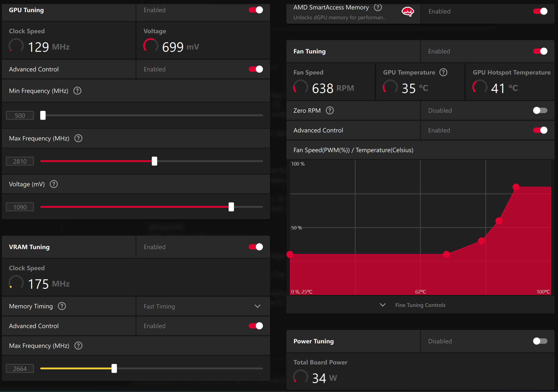Image resolution: width=558 pixels, height=392 pixels.
Task: Disable the GPU Tuning toggle
Action: (x=256, y=10)
